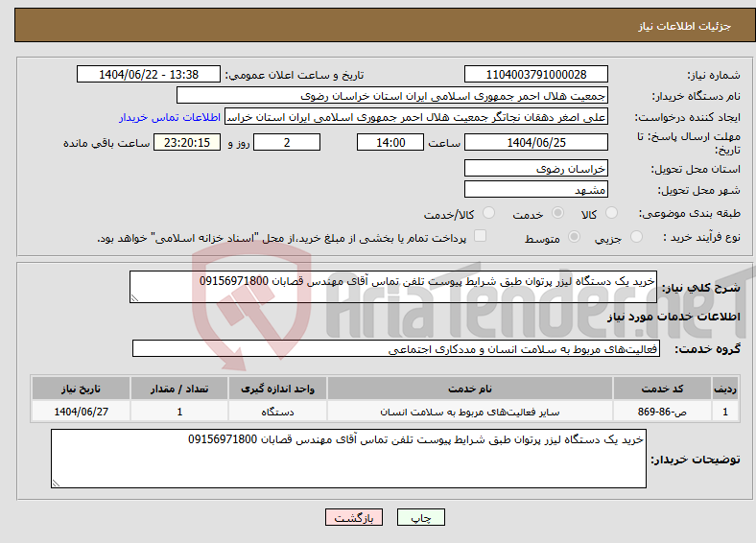Image resolution: width=756 pixels, height=543 pixels.
Task: Select the جزیی purchase type radio
Action: tap(636, 237)
